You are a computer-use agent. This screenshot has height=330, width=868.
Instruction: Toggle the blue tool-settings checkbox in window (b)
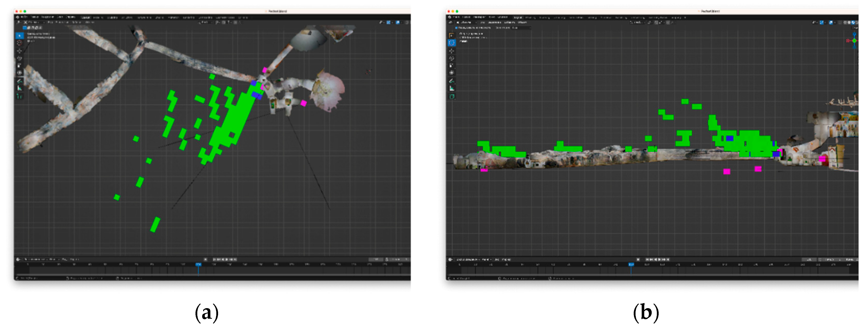point(456,28)
